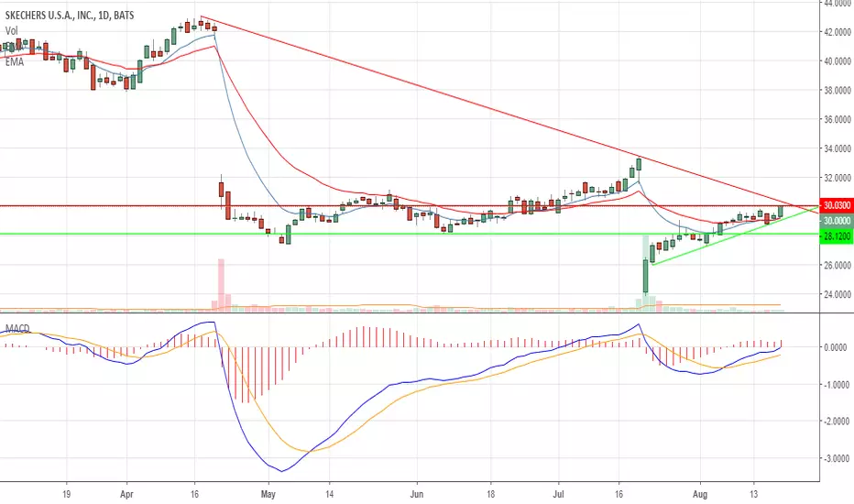Click the Jul date label
The width and height of the screenshot is (854, 504).
558,494
